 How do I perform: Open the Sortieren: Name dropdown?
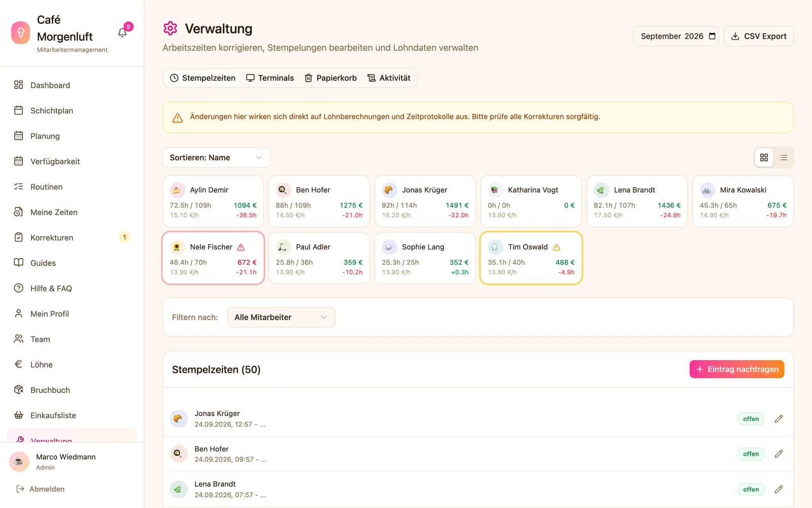point(216,157)
